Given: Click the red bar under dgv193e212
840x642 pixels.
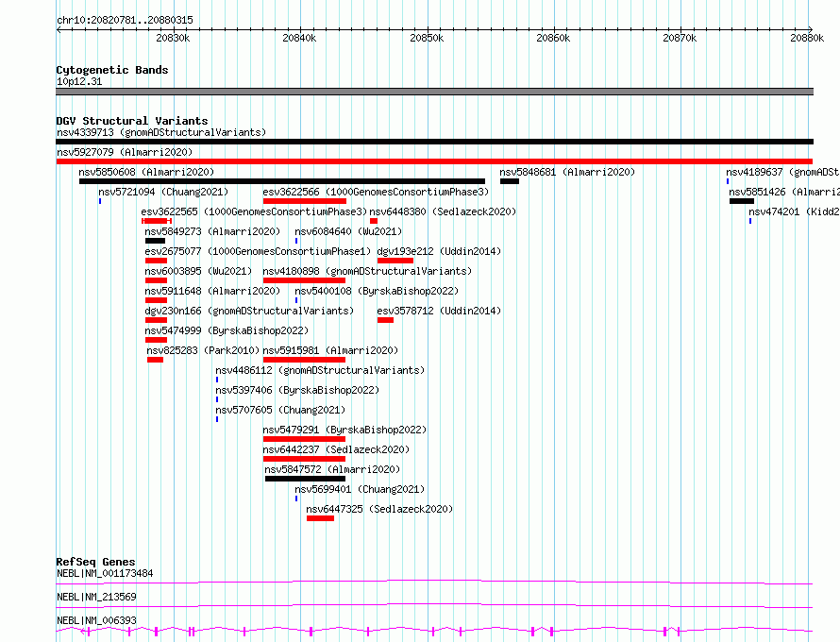Looking at the screenshot, I should 395,261.
